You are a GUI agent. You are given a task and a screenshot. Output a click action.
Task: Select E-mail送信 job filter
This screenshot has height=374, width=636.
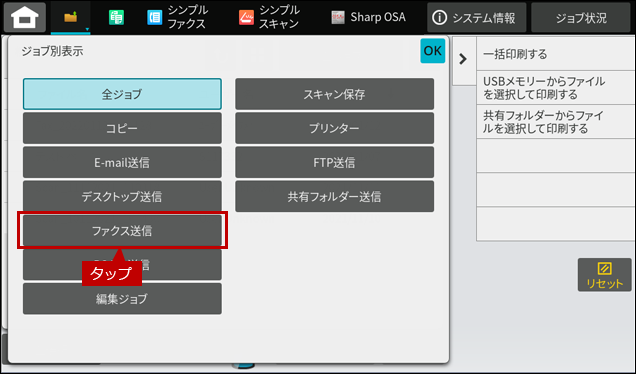click(122, 162)
